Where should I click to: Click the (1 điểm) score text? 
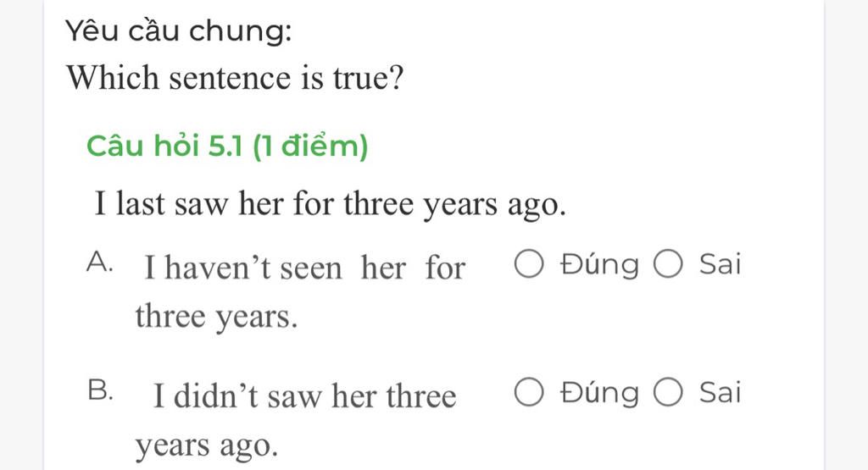tap(310, 147)
